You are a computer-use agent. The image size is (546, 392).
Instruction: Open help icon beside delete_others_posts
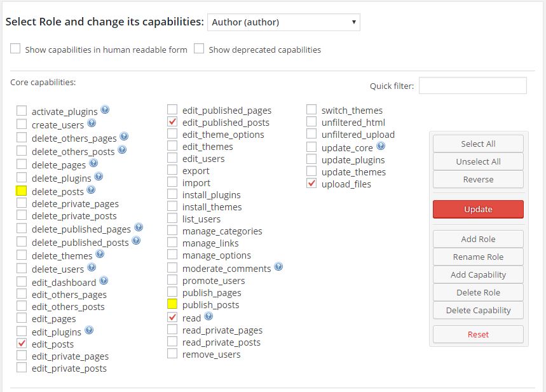coord(122,150)
